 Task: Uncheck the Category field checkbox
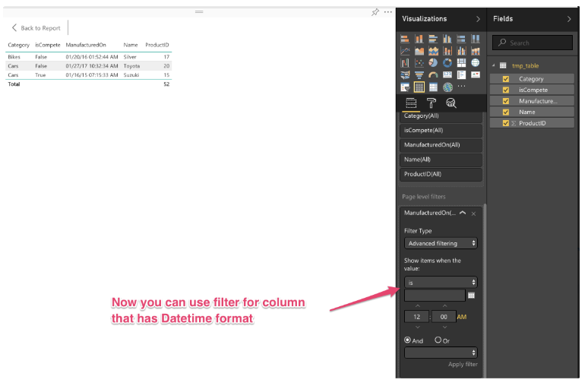(x=506, y=79)
